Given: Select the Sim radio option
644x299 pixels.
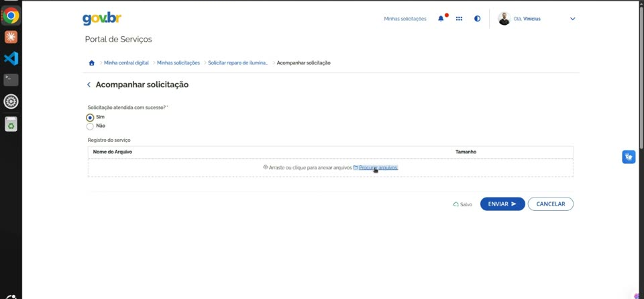Looking at the screenshot, I should pyautogui.click(x=91, y=117).
